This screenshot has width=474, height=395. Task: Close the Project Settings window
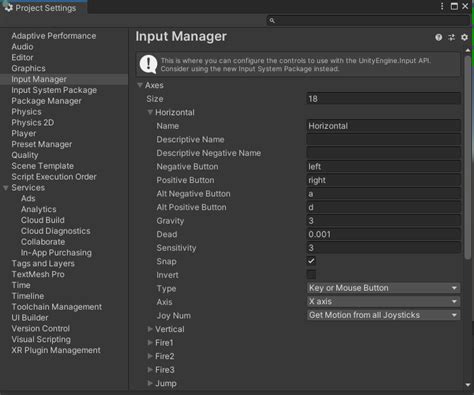(465, 6)
